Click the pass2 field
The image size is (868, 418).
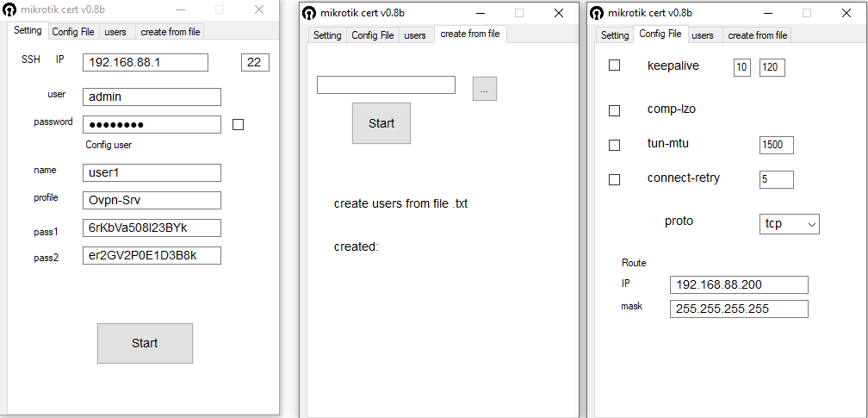152,256
